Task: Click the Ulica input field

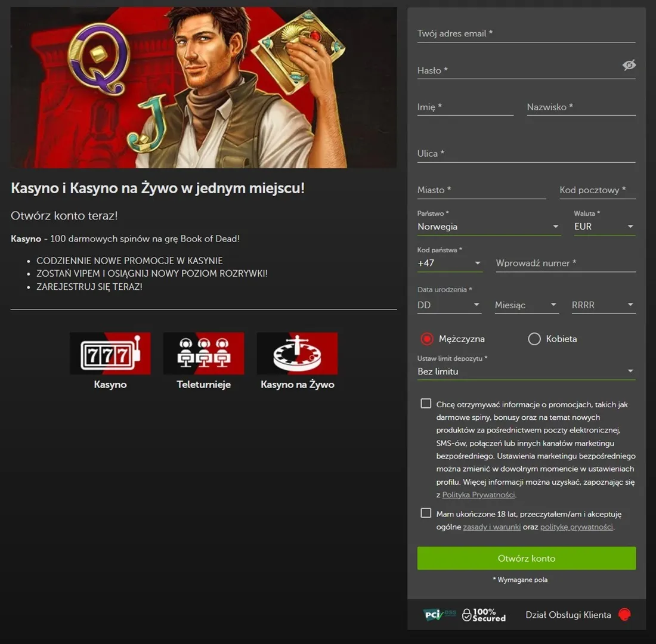Action: point(527,154)
